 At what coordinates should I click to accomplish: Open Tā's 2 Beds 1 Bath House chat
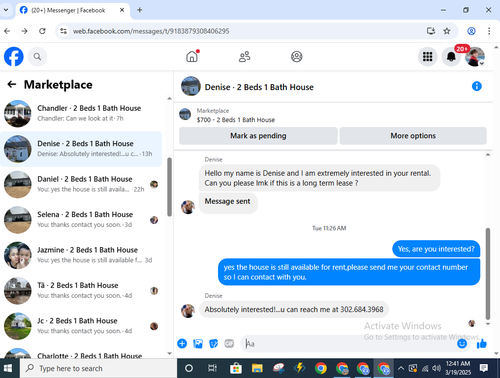pyautogui.click(x=81, y=291)
